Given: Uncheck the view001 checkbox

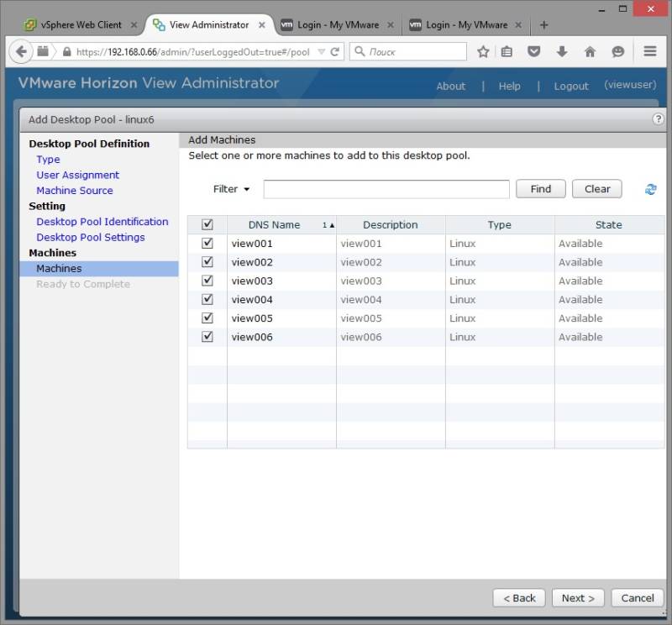Looking at the screenshot, I should point(207,243).
